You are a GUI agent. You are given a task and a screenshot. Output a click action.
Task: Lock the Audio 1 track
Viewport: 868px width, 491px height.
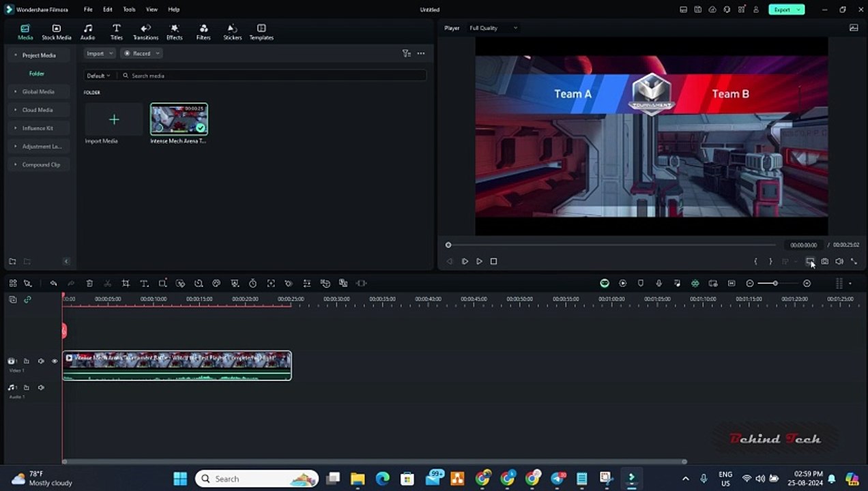click(27, 387)
